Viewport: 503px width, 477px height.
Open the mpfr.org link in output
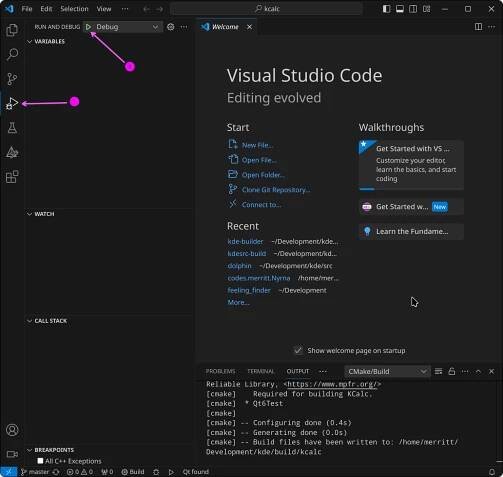pyautogui.click(x=332, y=384)
